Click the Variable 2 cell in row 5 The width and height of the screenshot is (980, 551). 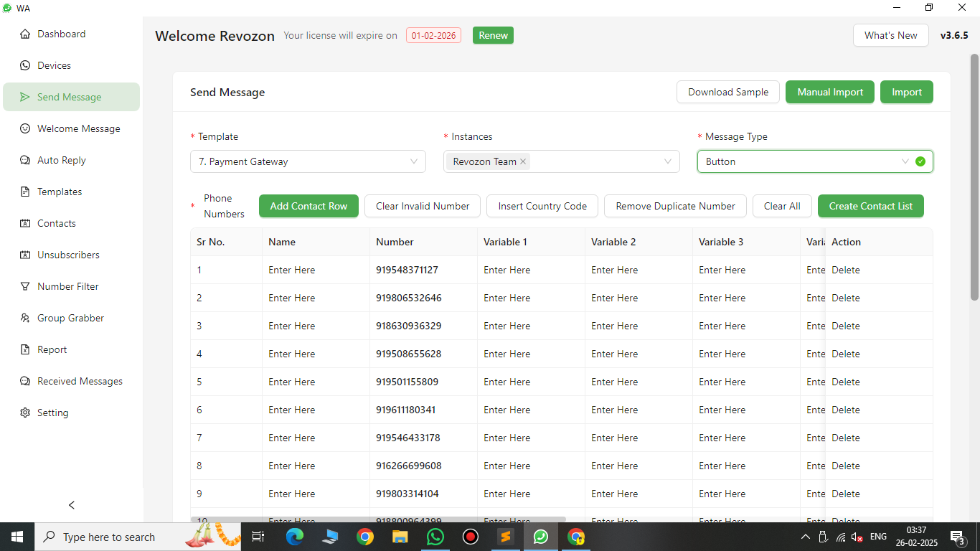639,382
